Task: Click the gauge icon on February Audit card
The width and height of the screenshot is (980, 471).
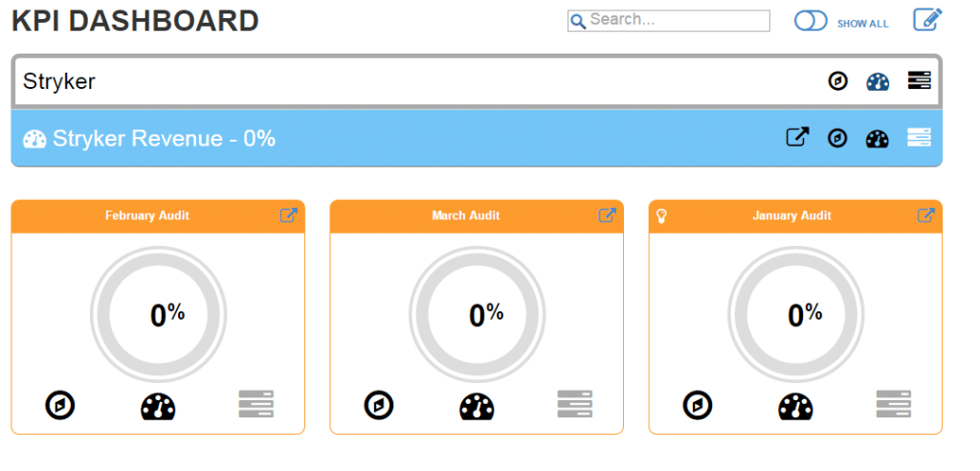Action: [x=158, y=405]
